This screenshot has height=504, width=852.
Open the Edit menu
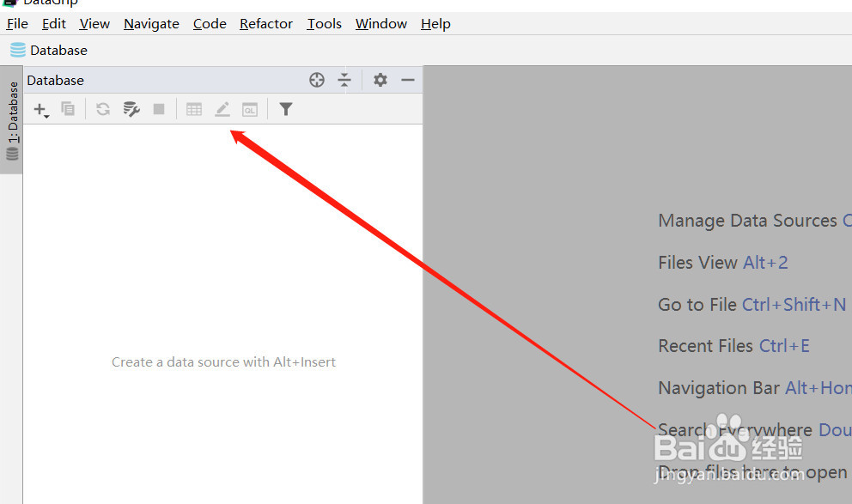tap(54, 24)
